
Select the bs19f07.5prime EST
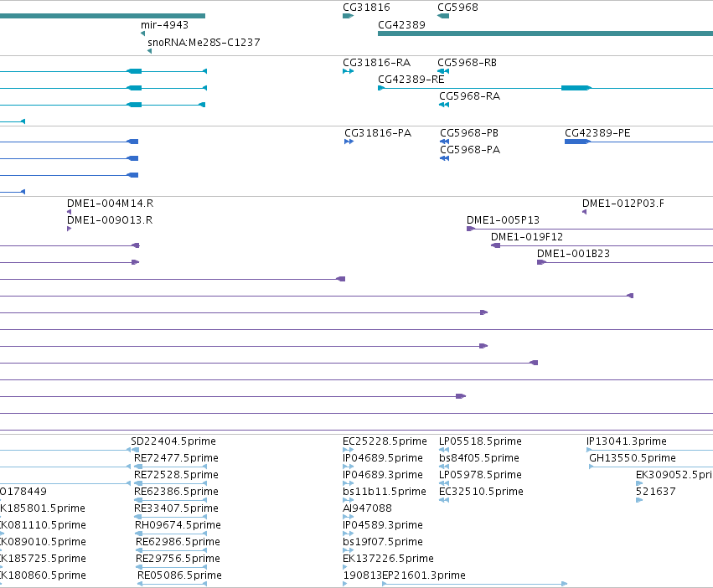point(382,542)
